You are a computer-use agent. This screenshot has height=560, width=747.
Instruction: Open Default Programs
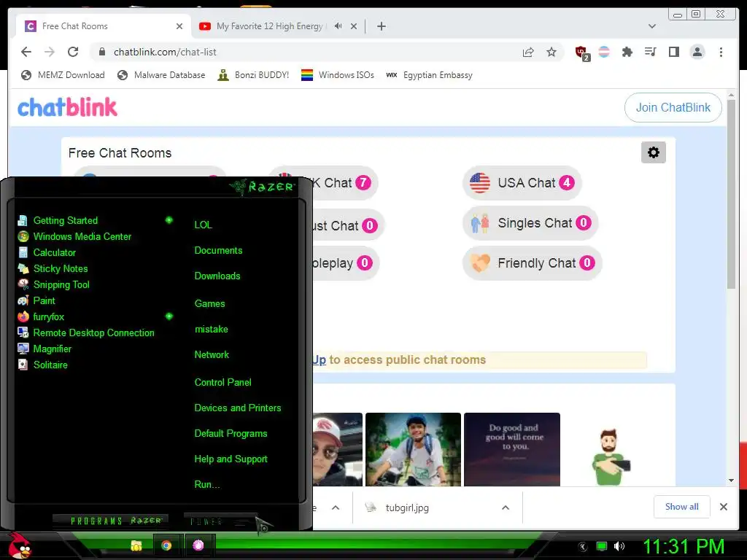point(231,434)
